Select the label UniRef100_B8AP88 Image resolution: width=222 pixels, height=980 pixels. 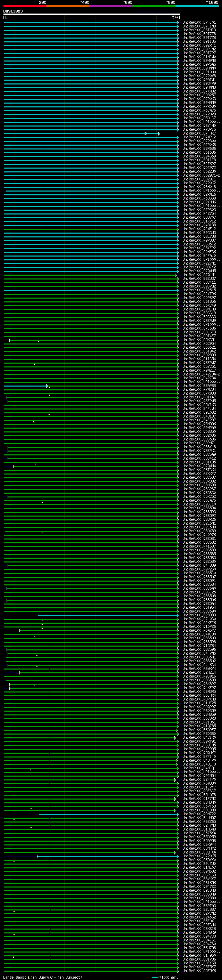[199, 386]
